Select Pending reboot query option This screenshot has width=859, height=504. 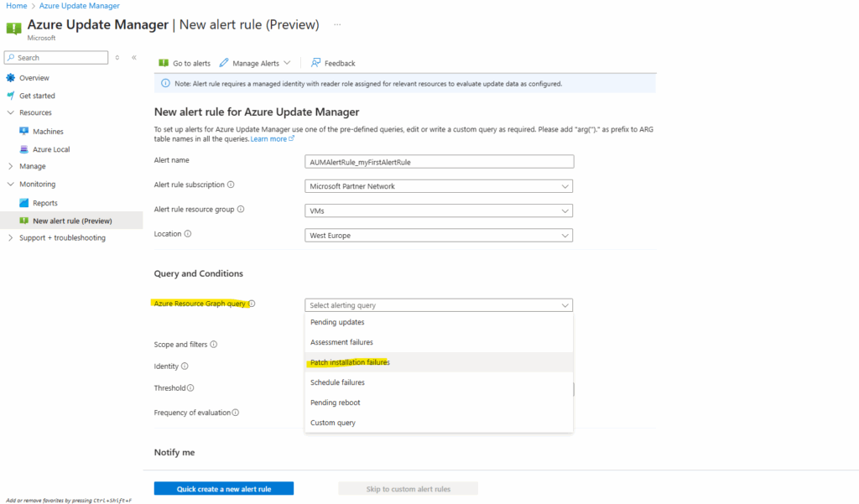tap(439, 403)
